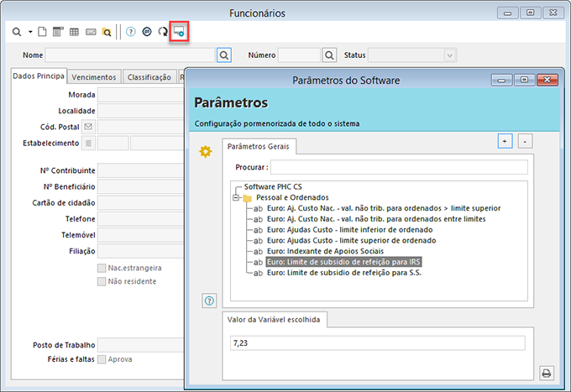The image size is (571, 392).
Task: Click the yellow gear icon in Parâmetros window
Action: click(x=206, y=151)
